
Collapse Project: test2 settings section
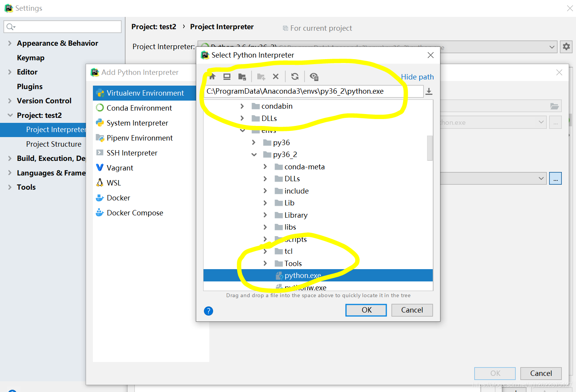[10, 115]
